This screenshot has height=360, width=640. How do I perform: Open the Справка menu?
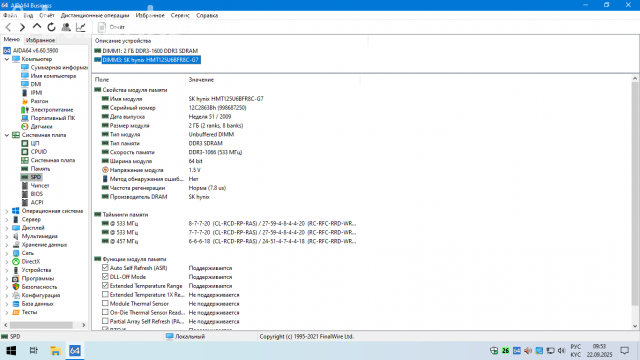pyautogui.click(x=207, y=16)
